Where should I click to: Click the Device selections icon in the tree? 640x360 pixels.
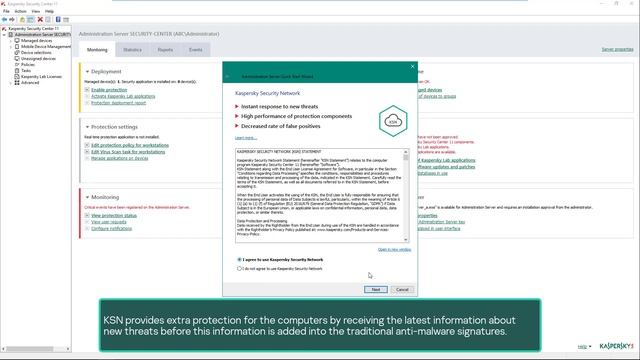(17, 53)
